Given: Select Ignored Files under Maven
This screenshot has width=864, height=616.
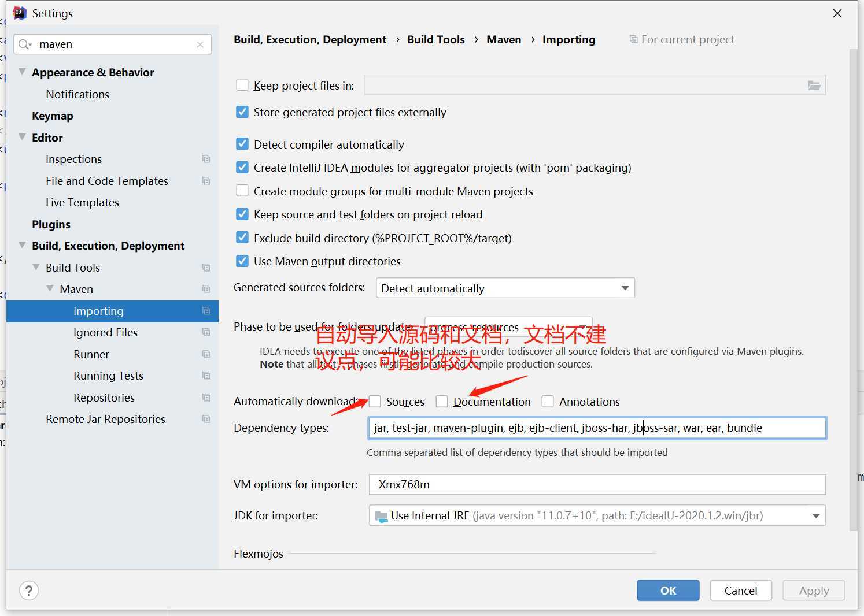Looking at the screenshot, I should coord(105,332).
